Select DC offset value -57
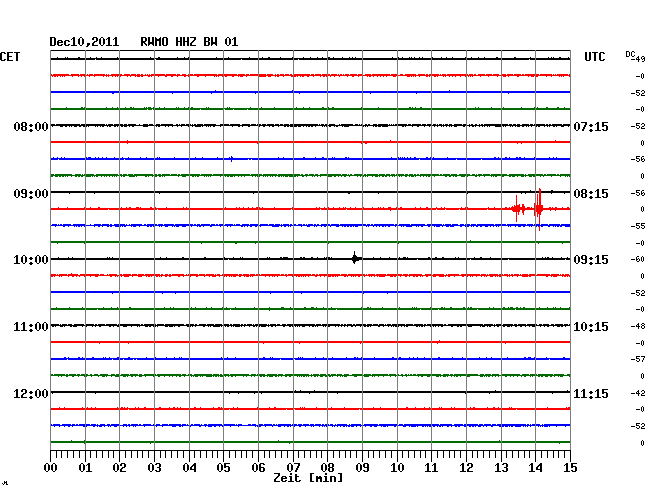 click(x=638, y=359)
